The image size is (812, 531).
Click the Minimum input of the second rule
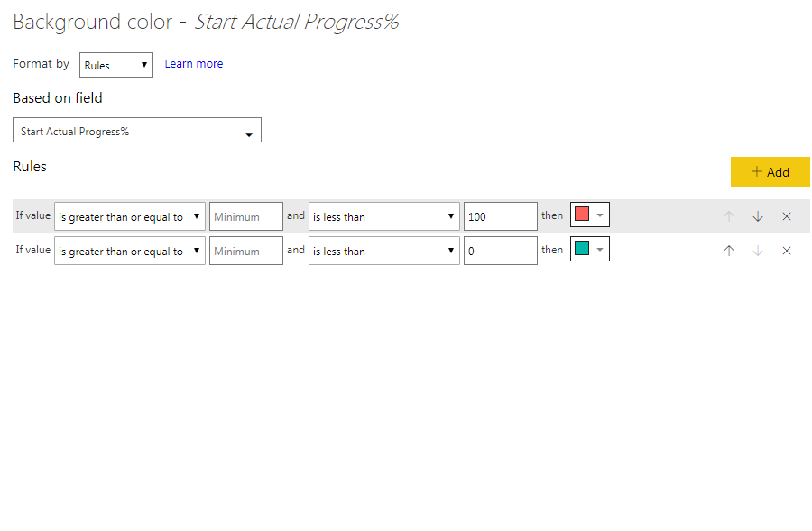[x=246, y=251]
